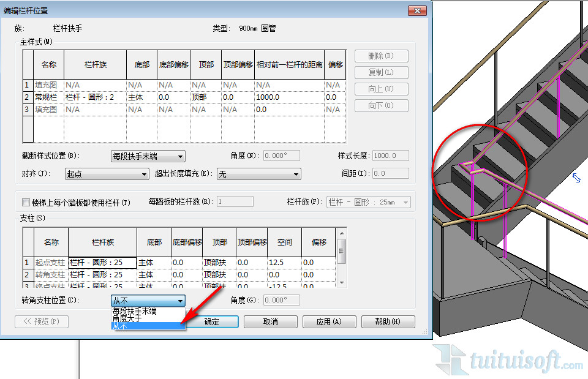588x379 pixels.
Task: Click 0.0 distance cell in 主样式 row 3
Action: 289,110
